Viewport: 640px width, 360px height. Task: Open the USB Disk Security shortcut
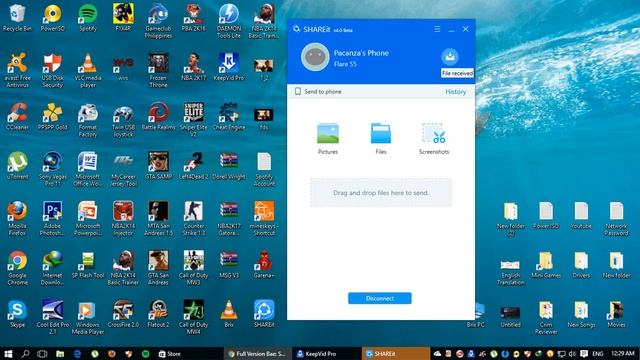point(53,70)
